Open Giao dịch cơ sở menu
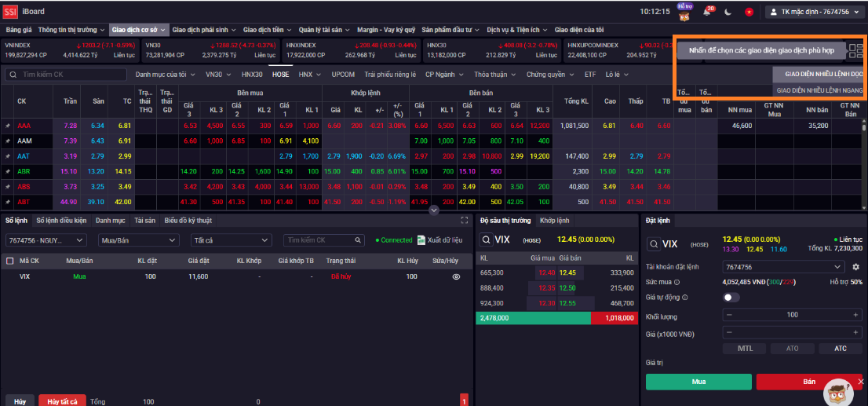This screenshot has width=868, height=406. [x=138, y=30]
